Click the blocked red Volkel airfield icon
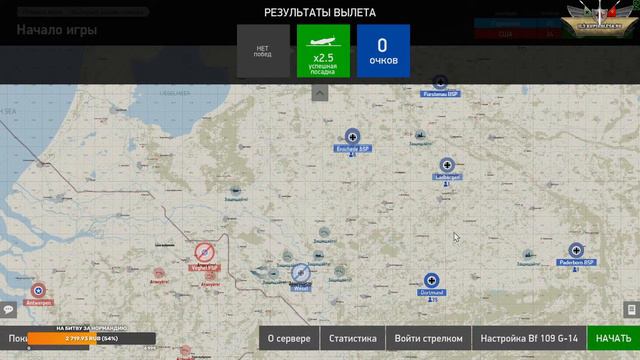 [x=204, y=253]
